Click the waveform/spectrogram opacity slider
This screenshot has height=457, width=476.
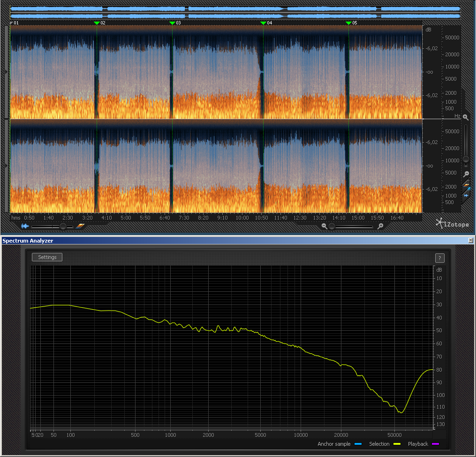point(62,226)
